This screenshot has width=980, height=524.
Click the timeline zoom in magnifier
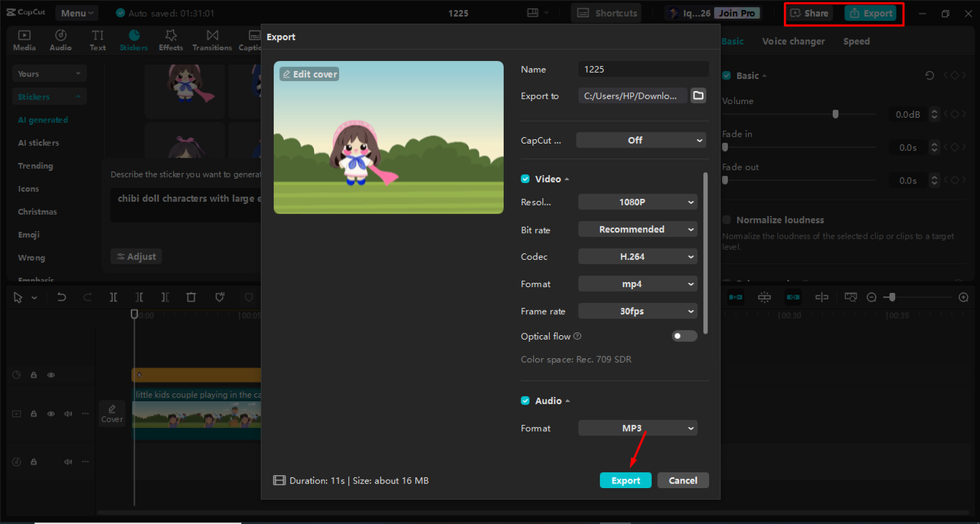964,298
